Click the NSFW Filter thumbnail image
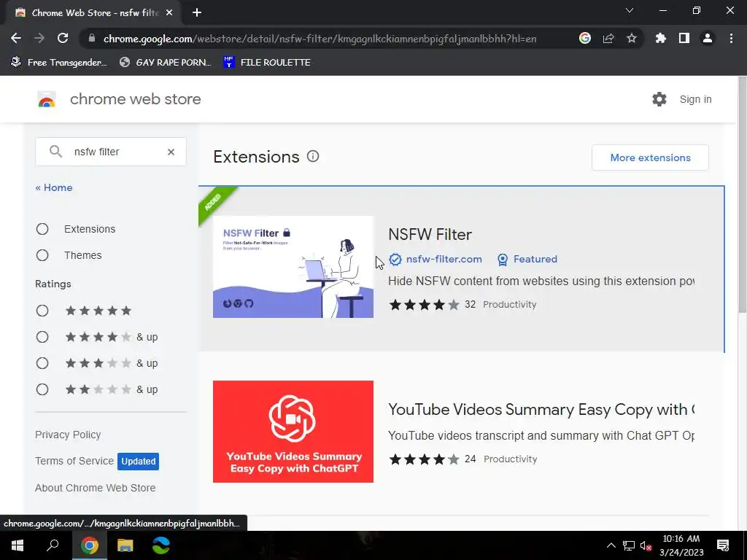The image size is (747, 560). 293,267
